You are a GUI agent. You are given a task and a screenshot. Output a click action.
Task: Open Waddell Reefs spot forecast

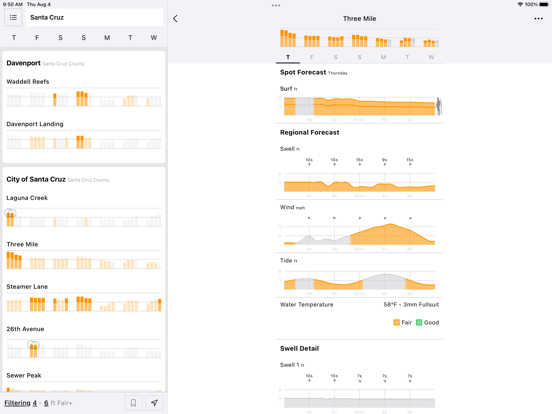[x=84, y=93]
